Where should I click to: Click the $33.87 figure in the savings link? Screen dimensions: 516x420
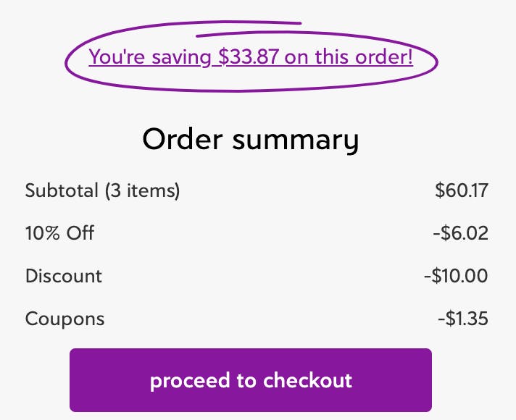249,56
